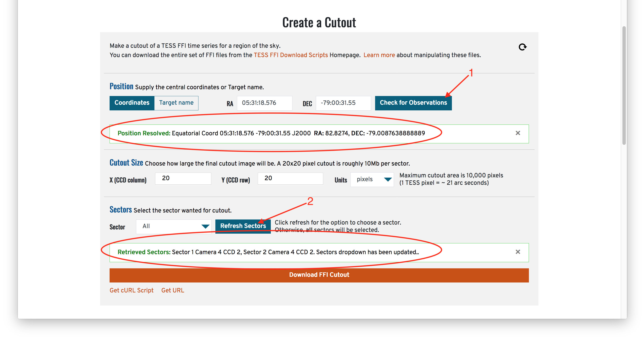Click the X (CCD column) field
Image resolution: width=644 pixels, height=340 pixels.
(x=183, y=178)
